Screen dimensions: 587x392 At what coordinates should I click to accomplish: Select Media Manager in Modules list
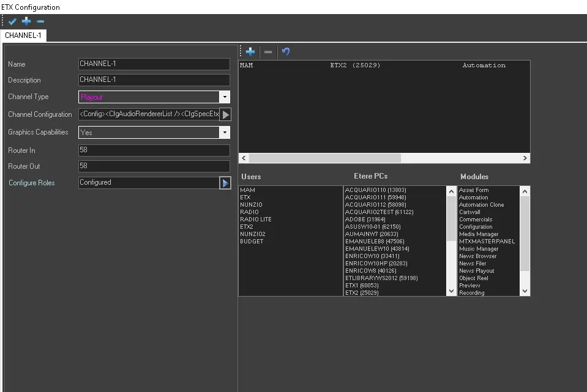479,234
